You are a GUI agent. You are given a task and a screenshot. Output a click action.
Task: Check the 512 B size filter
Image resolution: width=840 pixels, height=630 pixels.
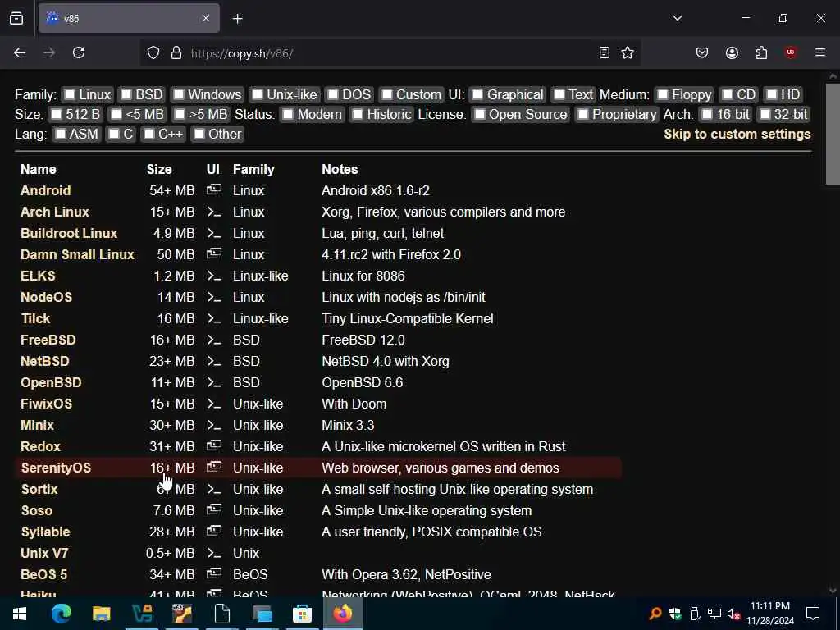(57, 115)
